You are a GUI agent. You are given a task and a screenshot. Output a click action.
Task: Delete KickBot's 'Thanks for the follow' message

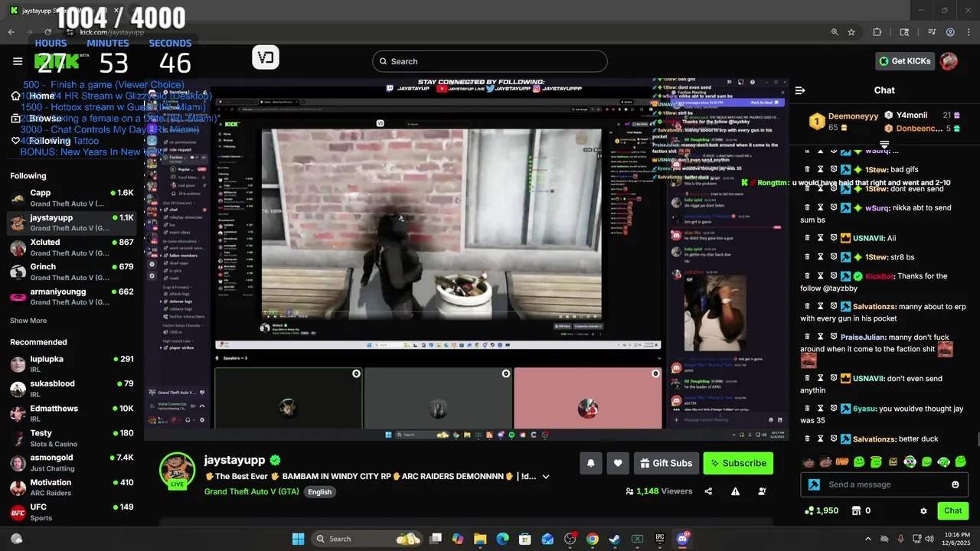[806, 275]
